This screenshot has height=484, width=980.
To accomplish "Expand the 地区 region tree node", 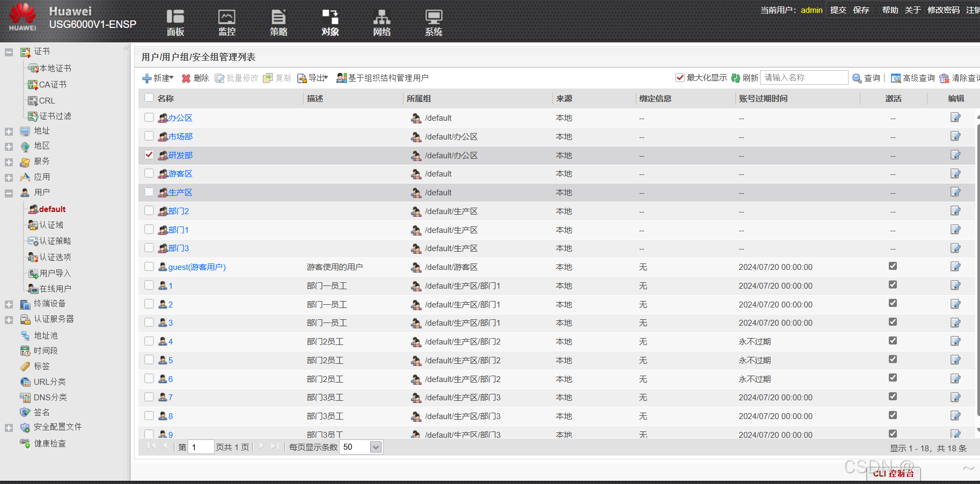I will coord(9,146).
